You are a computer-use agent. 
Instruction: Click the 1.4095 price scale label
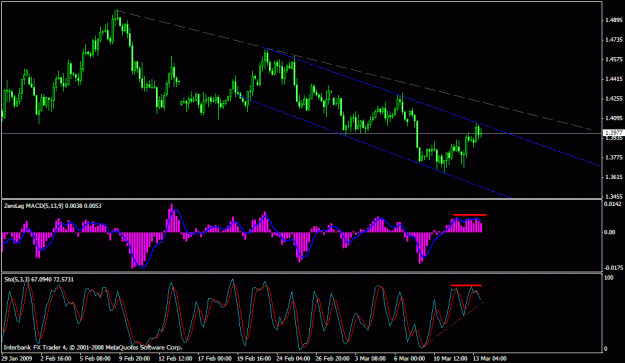(613, 118)
